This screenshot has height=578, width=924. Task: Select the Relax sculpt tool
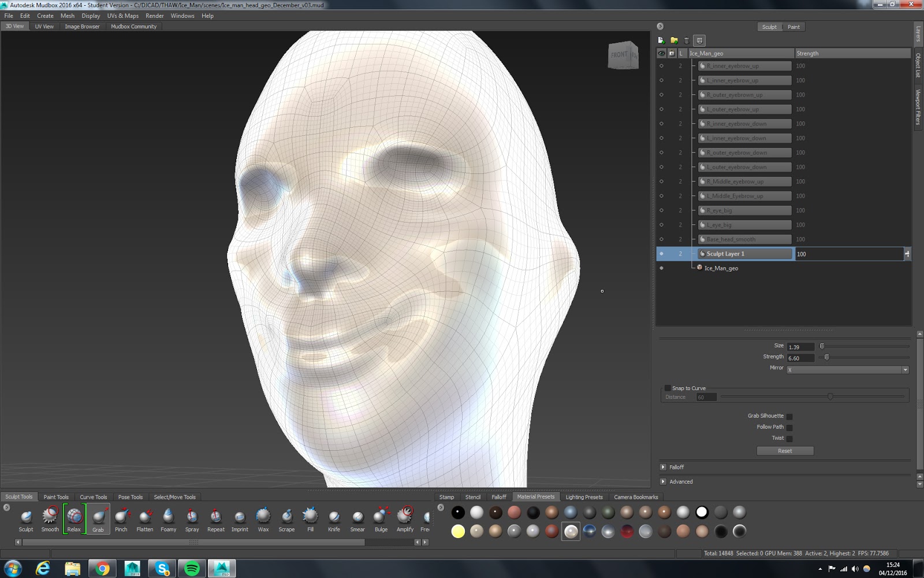click(74, 517)
